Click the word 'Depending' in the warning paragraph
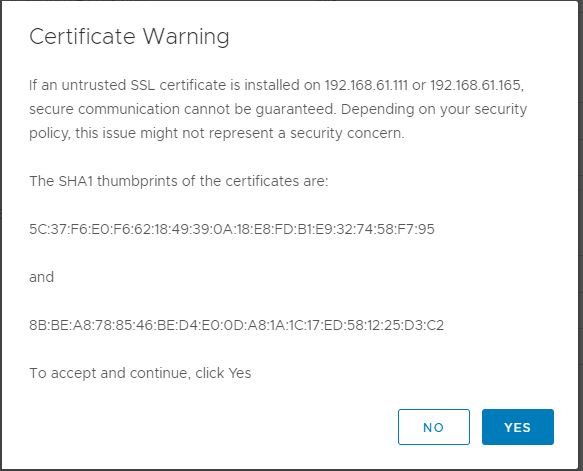 377,110
